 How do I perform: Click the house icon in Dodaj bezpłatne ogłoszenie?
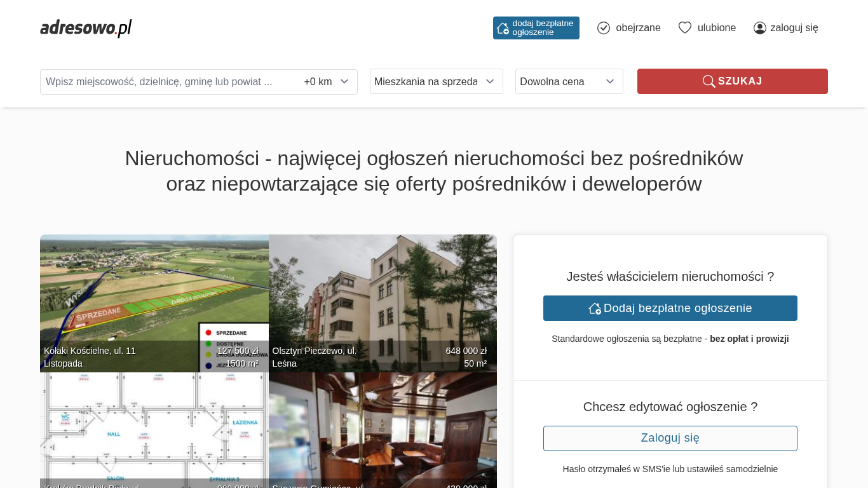tap(595, 308)
